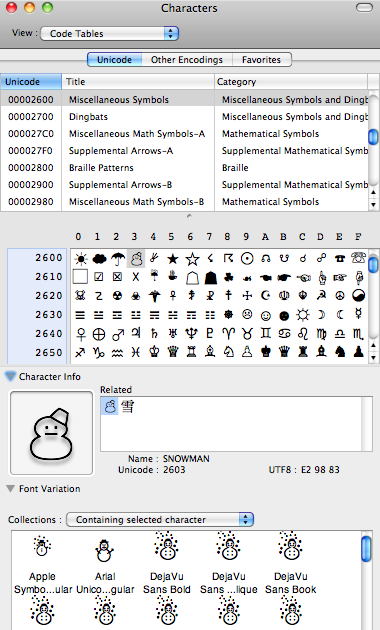Screen dimensions: 380x630
Task: Select the skull and crossbones glyph
Action: 80,296
